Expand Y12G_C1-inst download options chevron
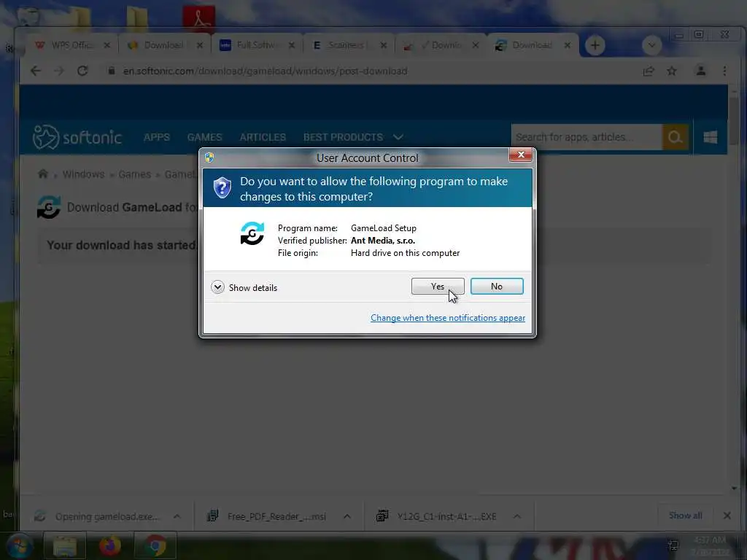The image size is (747, 560). click(x=517, y=516)
